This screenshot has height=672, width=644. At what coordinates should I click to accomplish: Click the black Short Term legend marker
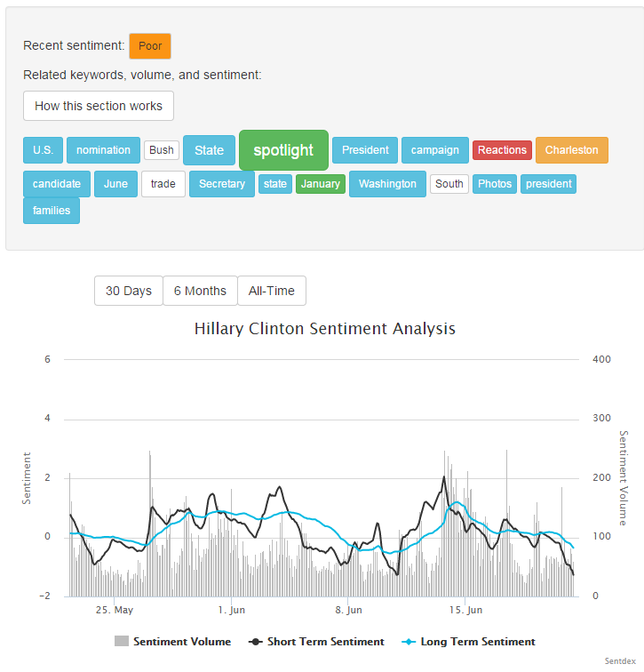click(256, 642)
